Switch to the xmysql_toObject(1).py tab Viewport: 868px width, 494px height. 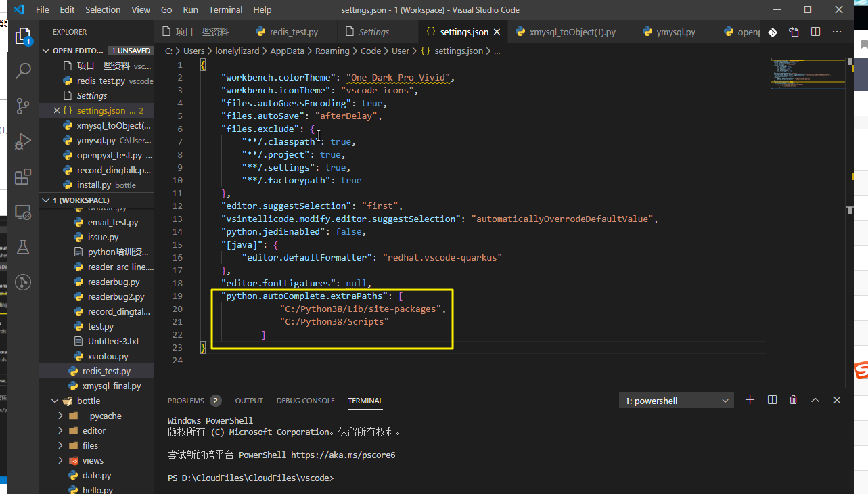click(x=572, y=32)
